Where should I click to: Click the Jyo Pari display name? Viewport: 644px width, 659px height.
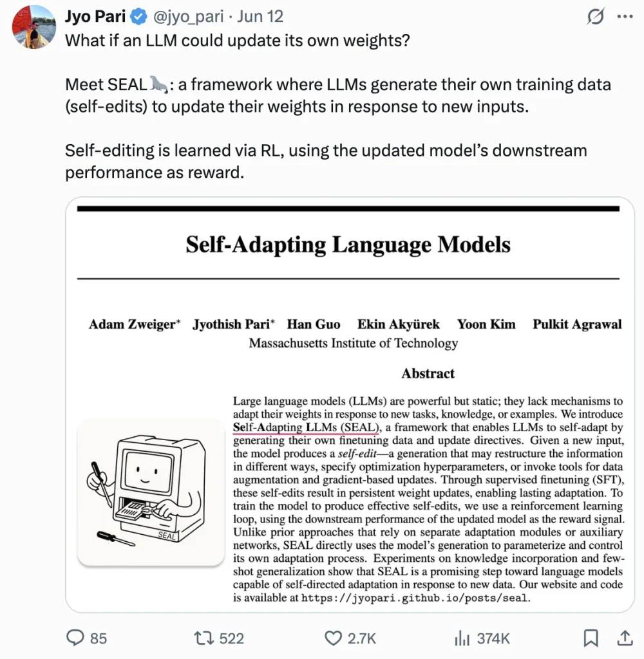[95, 16]
